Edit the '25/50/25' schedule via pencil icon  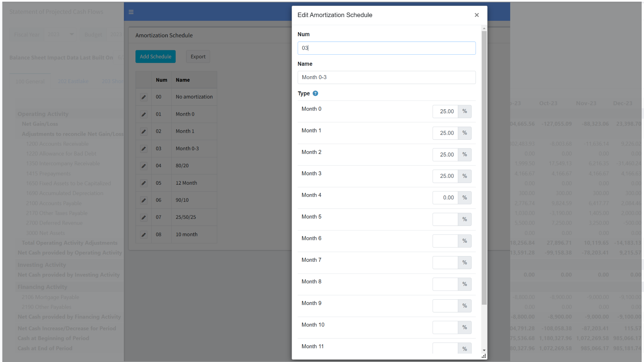[x=144, y=217]
